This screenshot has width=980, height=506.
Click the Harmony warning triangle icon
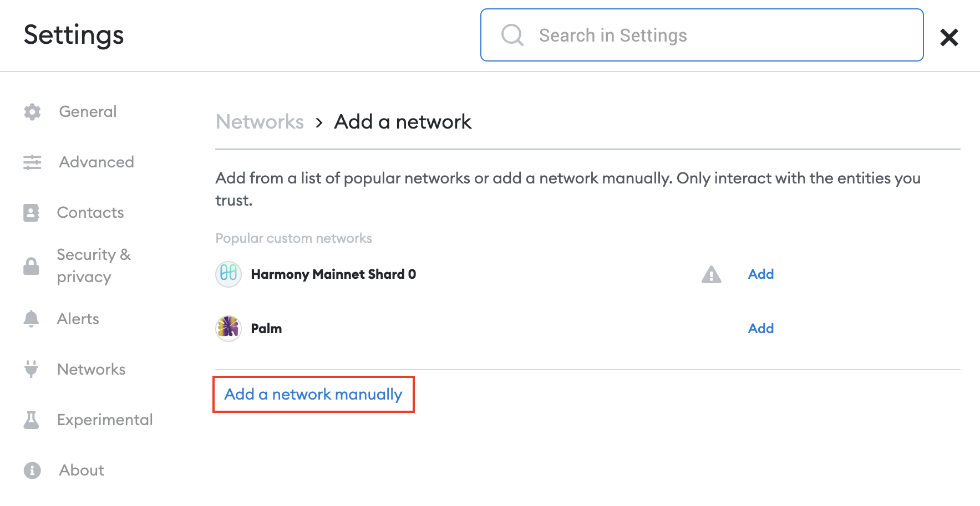point(711,274)
